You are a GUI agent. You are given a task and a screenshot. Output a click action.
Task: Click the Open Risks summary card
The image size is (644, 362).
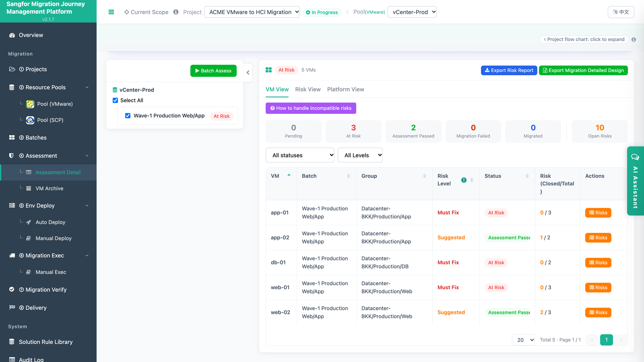[600, 131]
